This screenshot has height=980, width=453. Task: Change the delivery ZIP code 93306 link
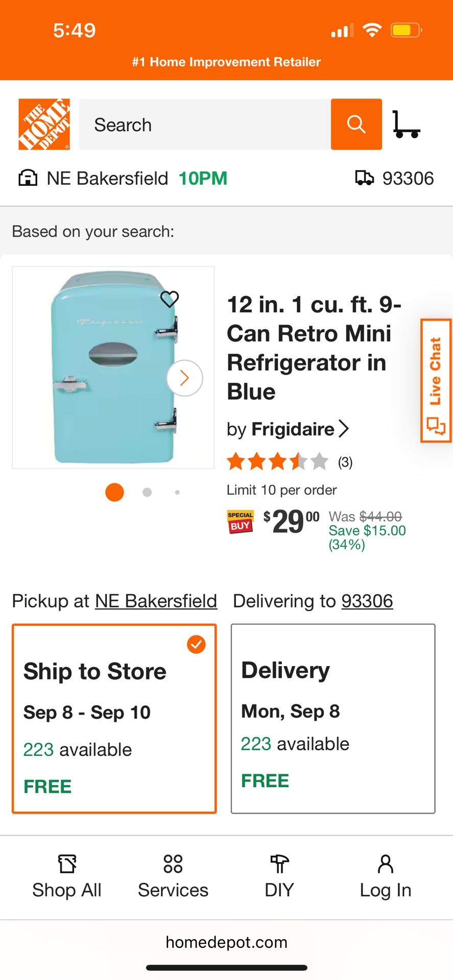367,601
